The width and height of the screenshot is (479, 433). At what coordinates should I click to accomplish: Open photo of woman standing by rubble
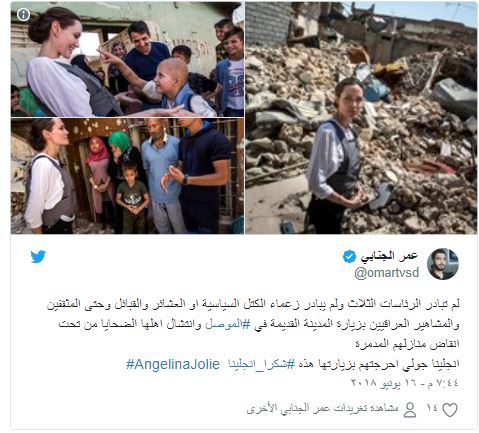click(361, 118)
